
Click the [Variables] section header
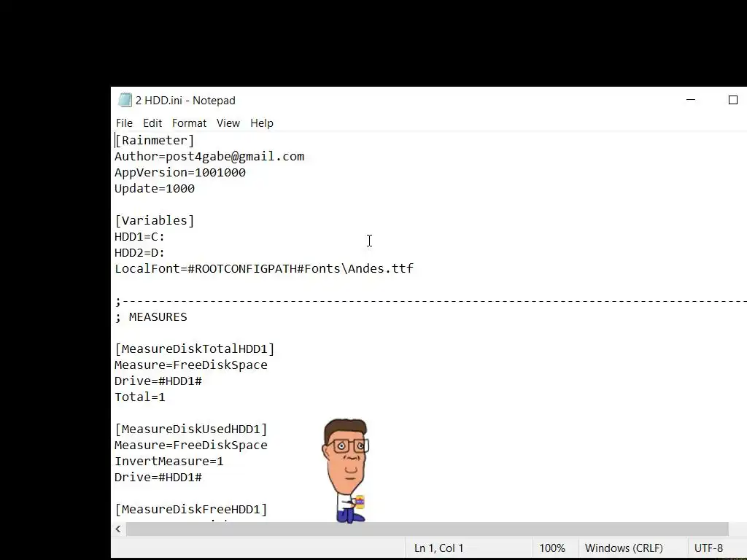[155, 220]
